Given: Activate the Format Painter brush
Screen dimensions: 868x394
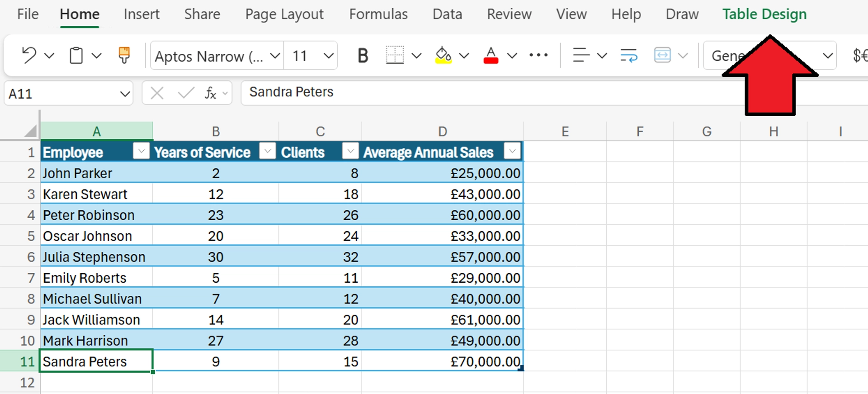Looking at the screenshot, I should (x=124, y=56).
